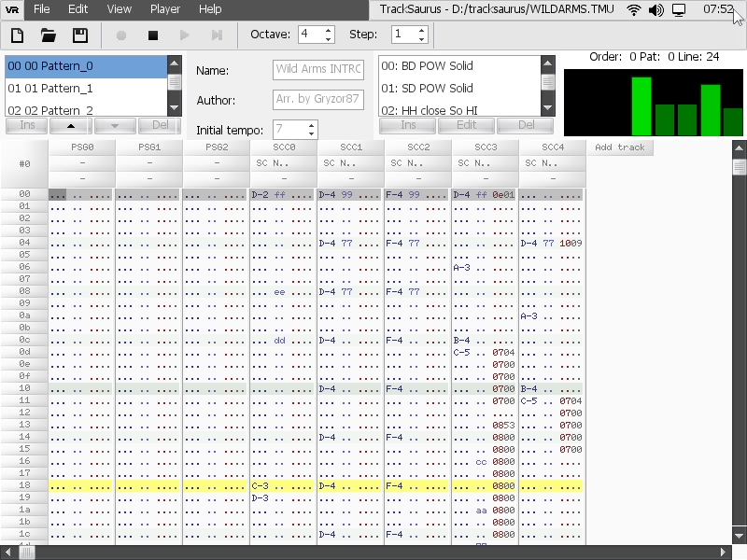Start playback with the Play icon
The width and height of the screenshot is (747, 560).
point(185,35)
